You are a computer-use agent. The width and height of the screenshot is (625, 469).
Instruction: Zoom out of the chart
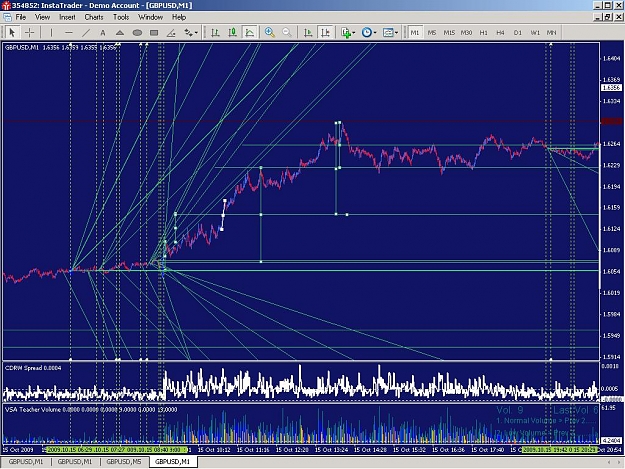[287, 33]
